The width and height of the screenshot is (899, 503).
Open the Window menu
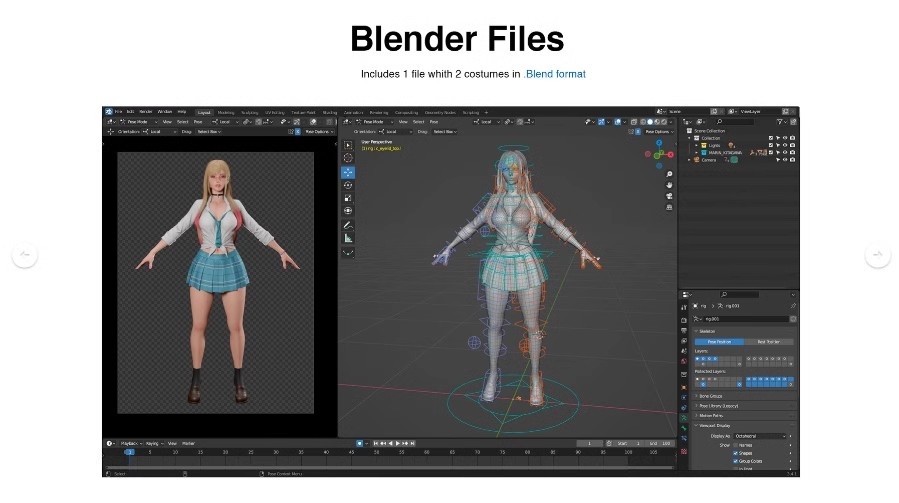pos(165,112)
